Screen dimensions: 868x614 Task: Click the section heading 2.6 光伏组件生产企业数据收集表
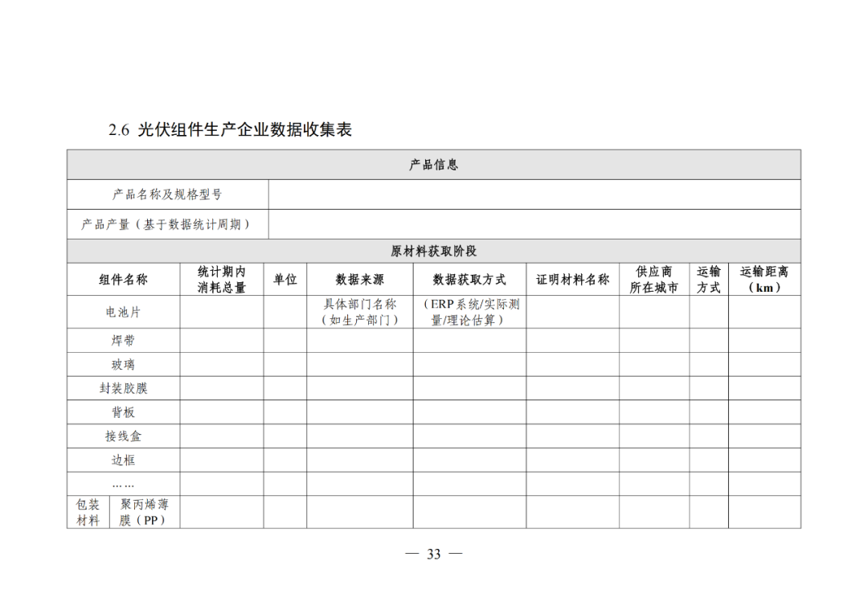230,130
